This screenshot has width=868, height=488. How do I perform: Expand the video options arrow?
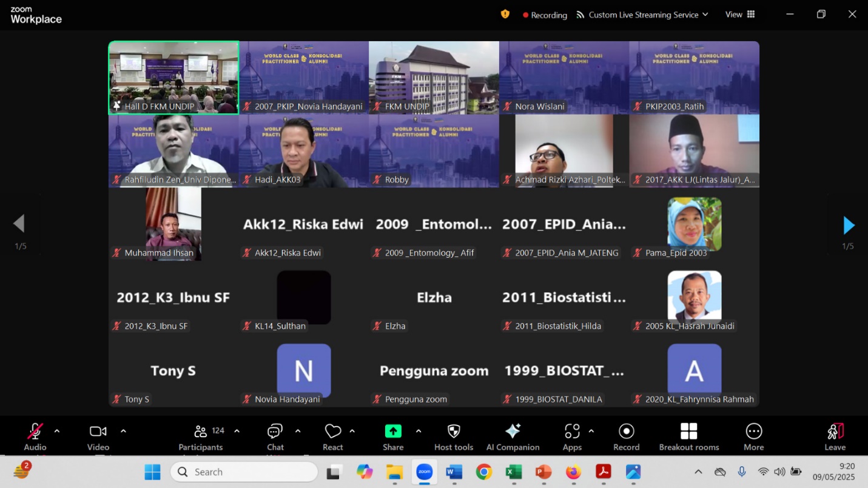click(123, 431)
